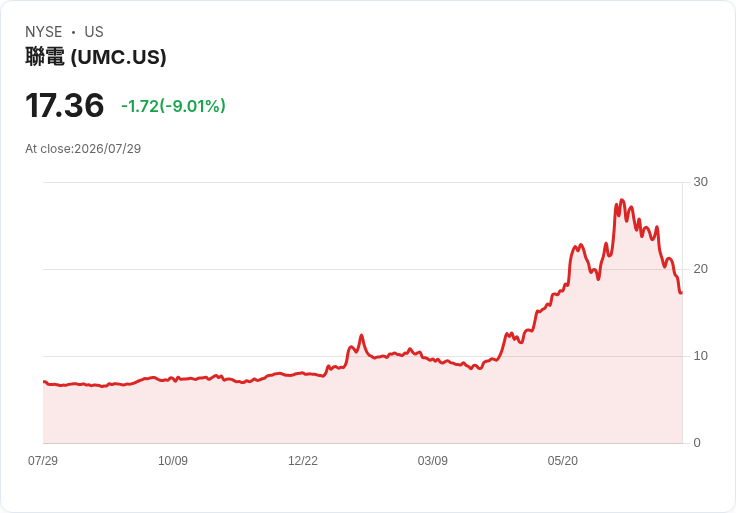736x513 pixels.
Task: Click the UMC.US stock title
Action: pos(96,57)
